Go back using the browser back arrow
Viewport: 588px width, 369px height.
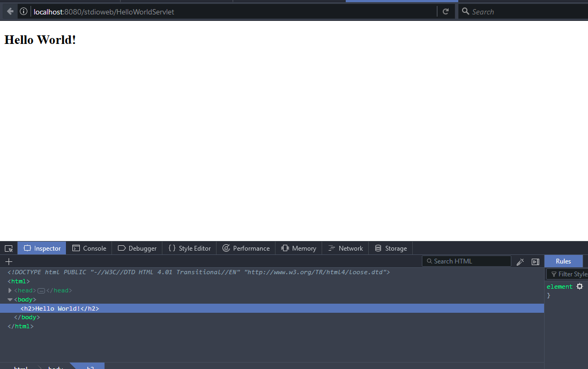click(10, 12)
